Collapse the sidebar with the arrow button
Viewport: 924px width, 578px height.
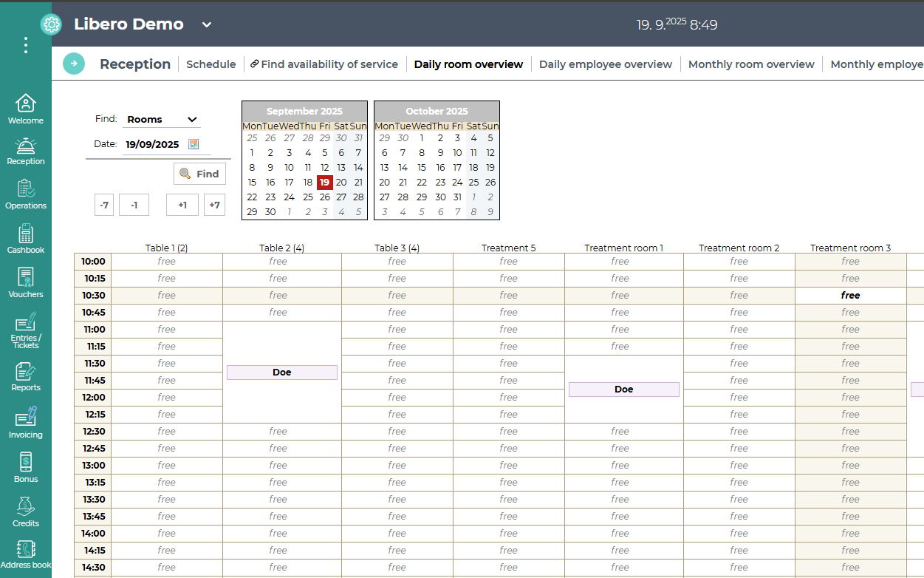[74, 64]
